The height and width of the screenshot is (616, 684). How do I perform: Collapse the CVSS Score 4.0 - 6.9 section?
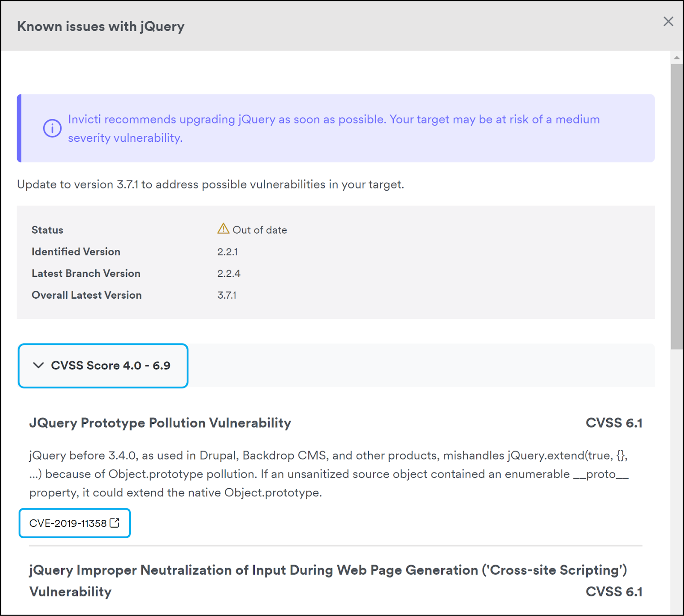pos(103,366)
